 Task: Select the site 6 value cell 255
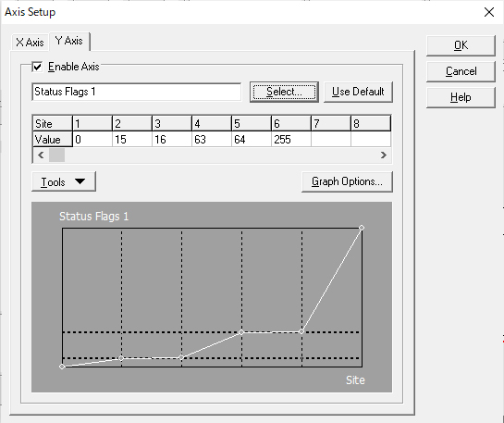click(x=291, y=139)
